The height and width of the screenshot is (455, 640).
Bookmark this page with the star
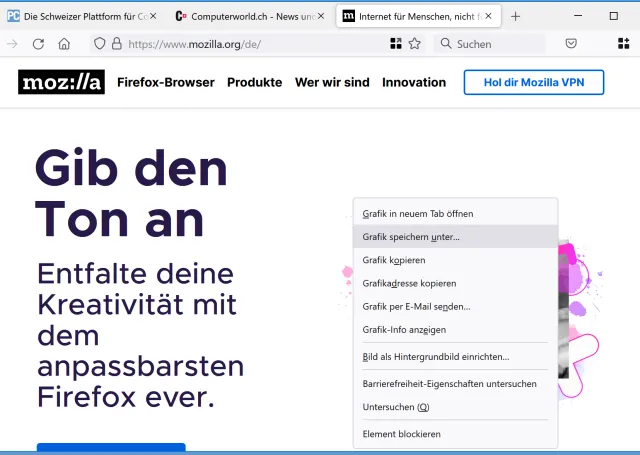415,44
